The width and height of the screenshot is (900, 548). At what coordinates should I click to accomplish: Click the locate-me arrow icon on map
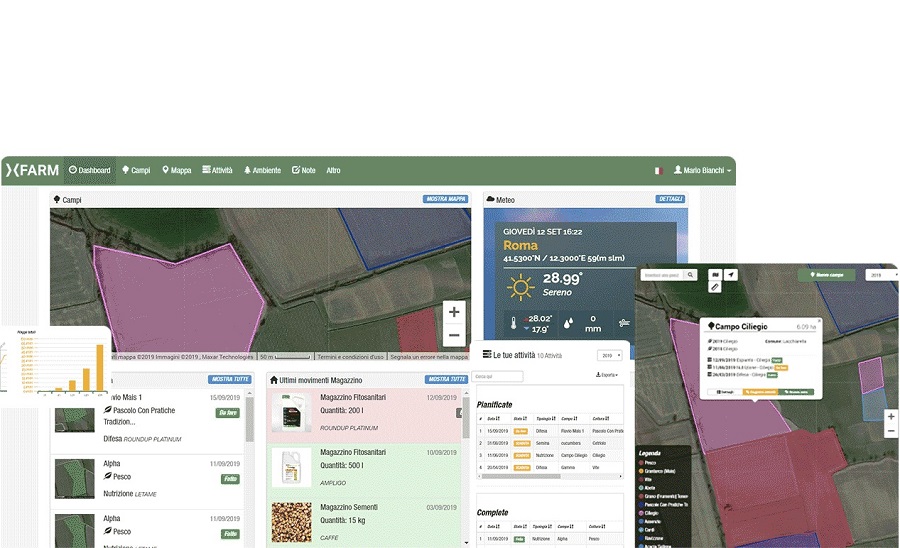(730, 274)
